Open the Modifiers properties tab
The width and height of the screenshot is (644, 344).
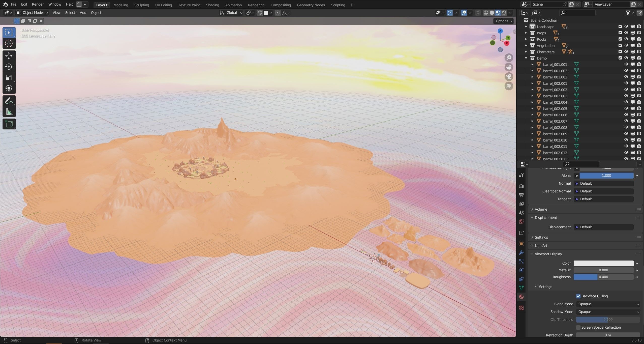click(x=521, y=253)
